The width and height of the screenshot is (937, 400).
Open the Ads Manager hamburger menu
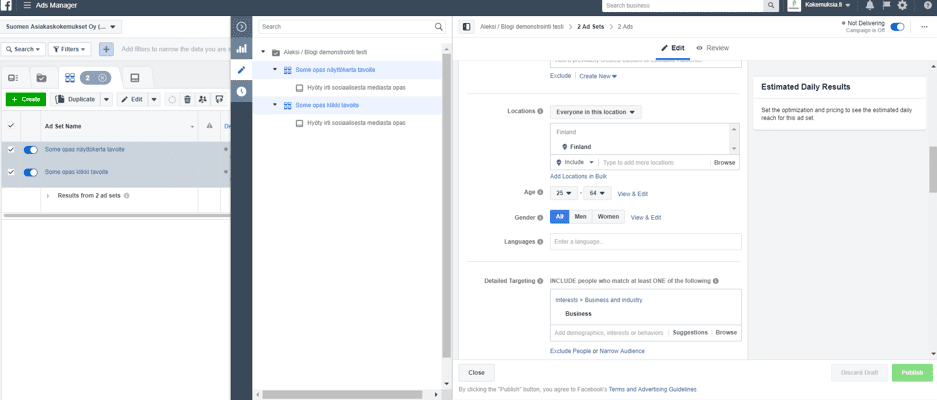(x=27, y=5)
